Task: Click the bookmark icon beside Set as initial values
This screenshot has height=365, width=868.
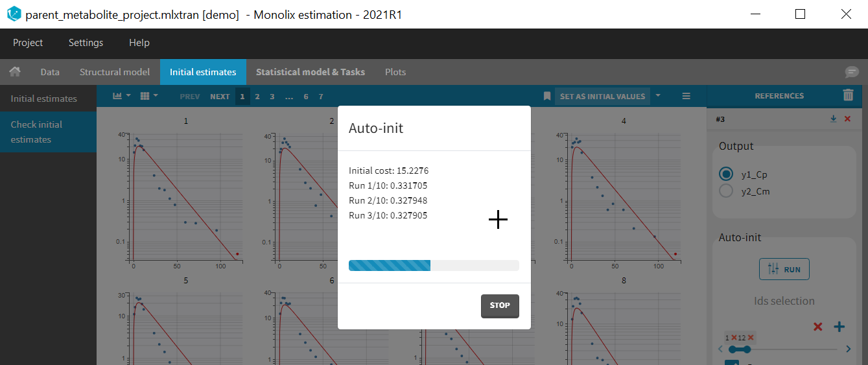Action: 547,96
